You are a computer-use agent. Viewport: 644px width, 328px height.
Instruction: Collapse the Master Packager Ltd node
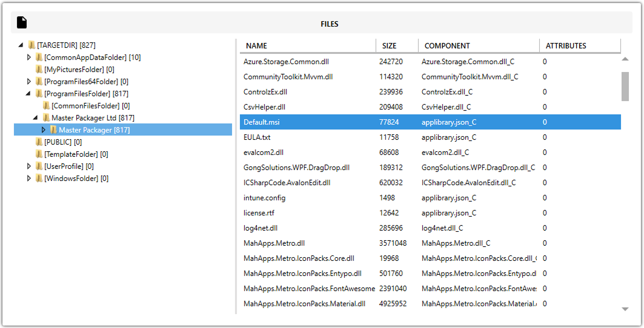pyautogui.click(x=36, y=118)
